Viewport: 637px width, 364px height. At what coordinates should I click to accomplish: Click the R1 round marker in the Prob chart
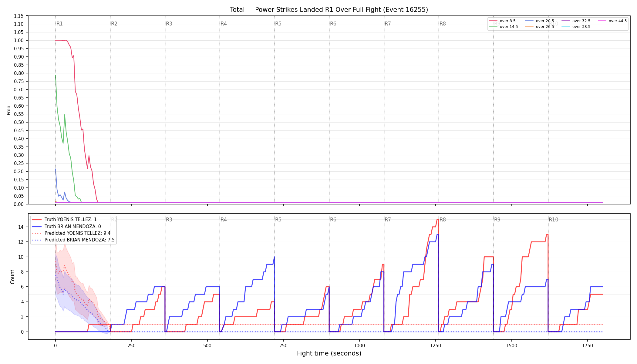(x=59, y=24)
